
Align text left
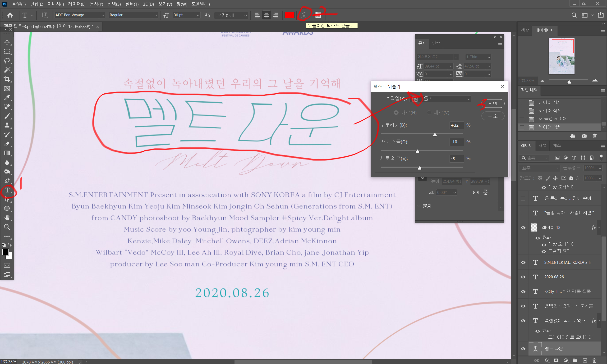(257, 15)
